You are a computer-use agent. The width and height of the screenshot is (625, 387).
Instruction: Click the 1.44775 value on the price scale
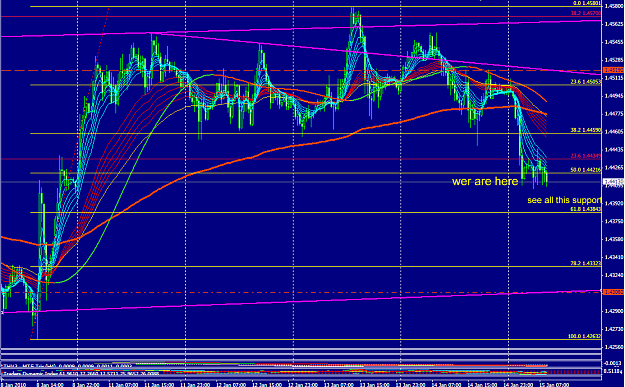(x=614, y=114)
